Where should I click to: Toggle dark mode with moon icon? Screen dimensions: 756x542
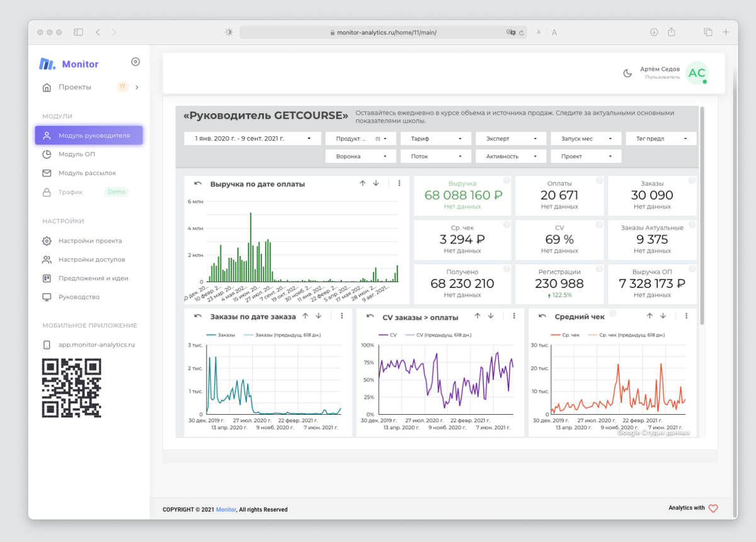click(627, 73)
